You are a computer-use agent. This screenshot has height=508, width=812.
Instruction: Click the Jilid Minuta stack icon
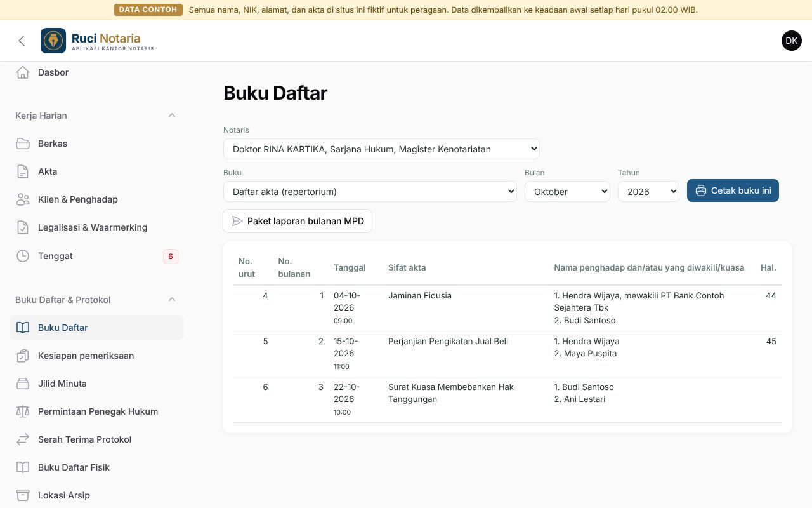tap(23, 384)
